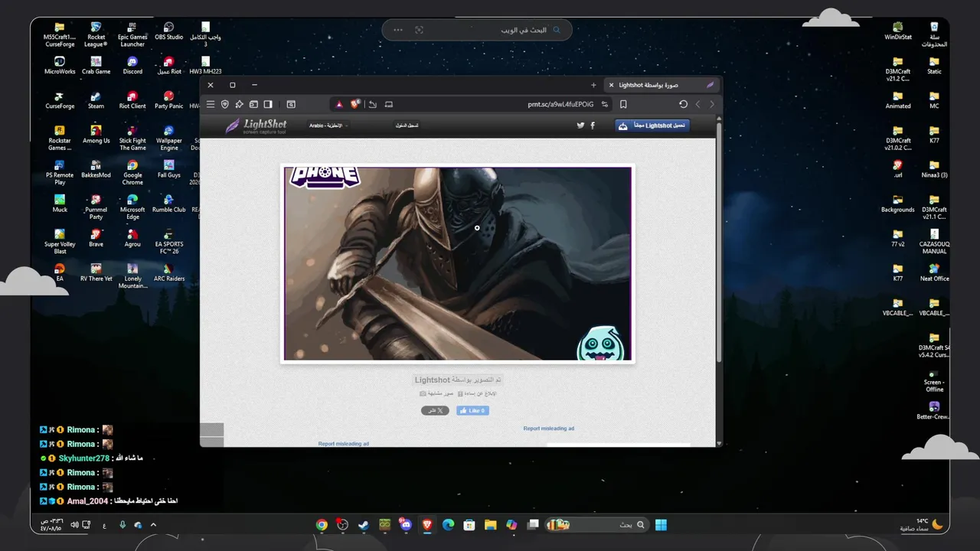Image resolution: width=980 pixels, height=551 pixels.
Task: Select the Among Us desktop icon
Action: tap(96, 135)
